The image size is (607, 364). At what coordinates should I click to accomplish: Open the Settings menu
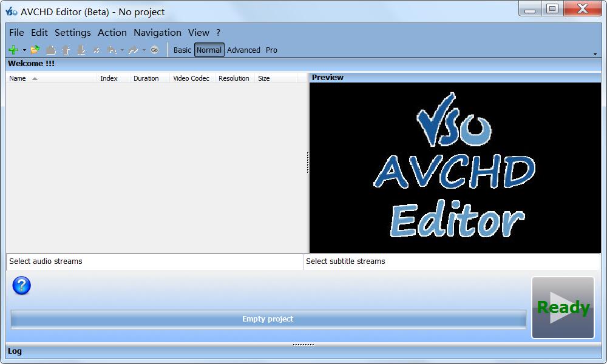[x=73, y=33]
